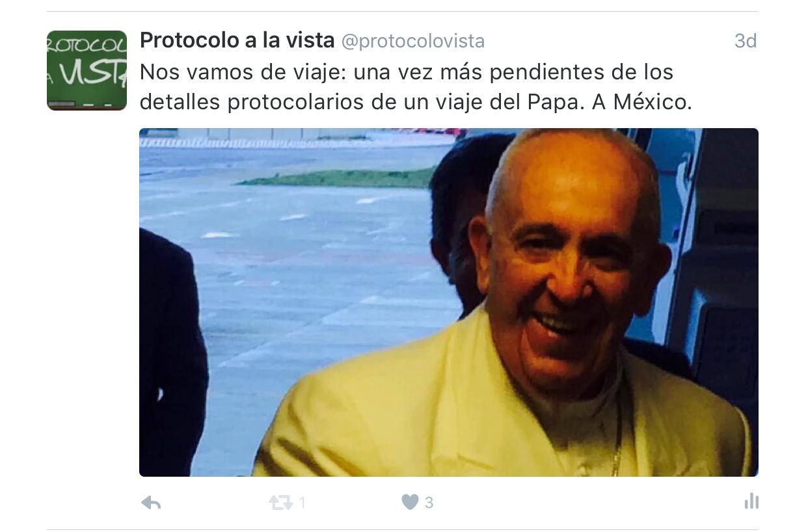808x532 pixels.
Task: Tap the reply arrow icon
Action: point(151,502)
